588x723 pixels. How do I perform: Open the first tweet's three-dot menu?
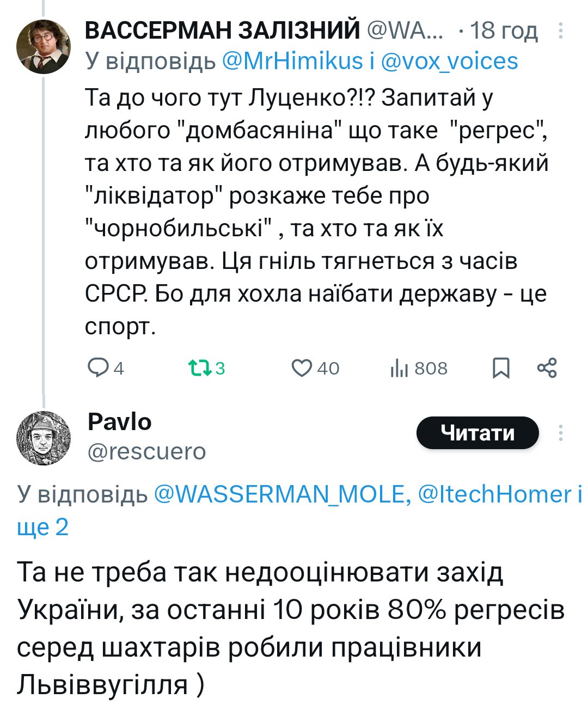tap(560, 31)
